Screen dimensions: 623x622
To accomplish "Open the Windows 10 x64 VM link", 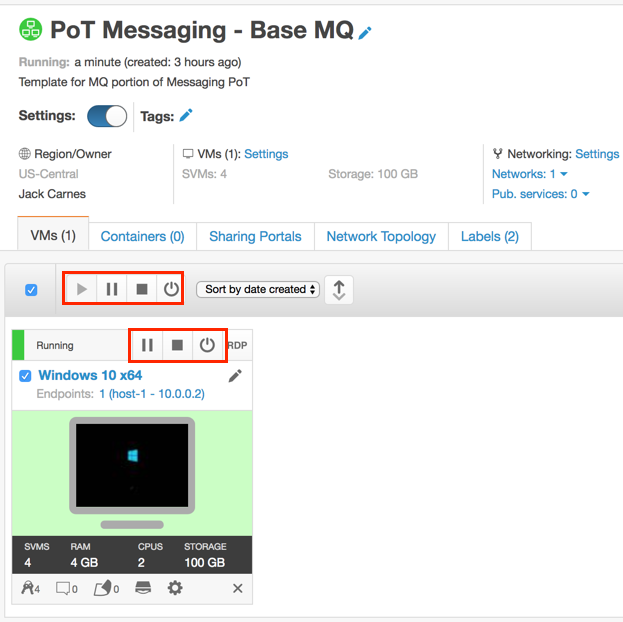I will [x=90, y=375].
